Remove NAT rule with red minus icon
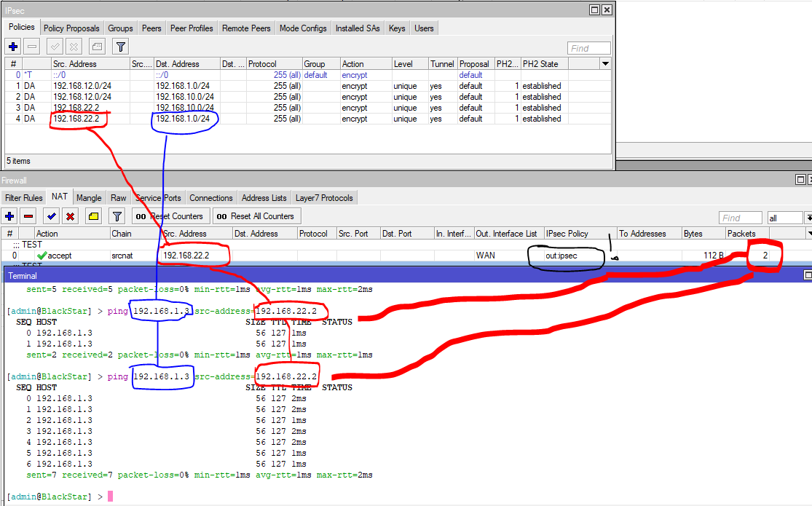This screenshot has width=812, height=506. (x=28, y=216)
